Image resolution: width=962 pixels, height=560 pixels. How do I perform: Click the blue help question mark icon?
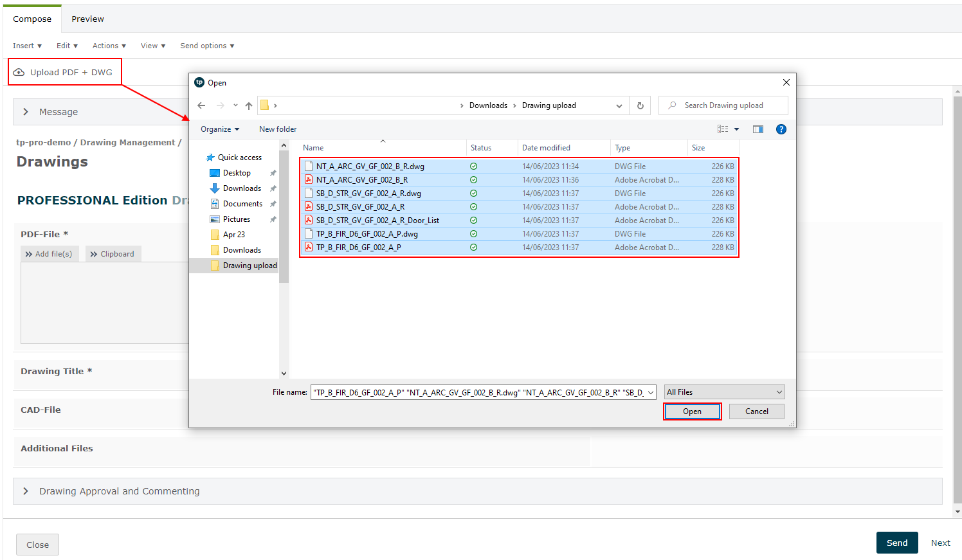point(781,129)
